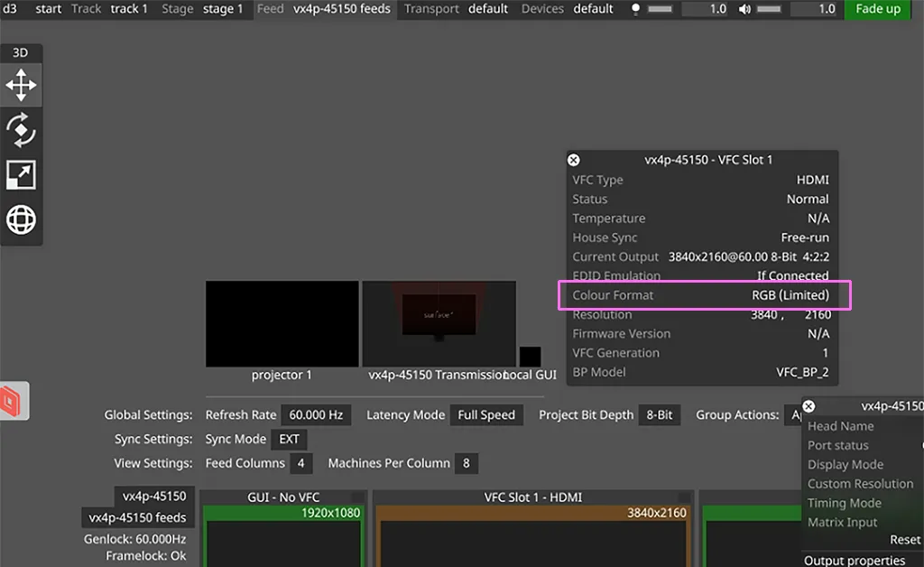The image size is (924, 567).
Task: Open the Colour Format RGB (Limited) option
Action: click(x=790, y=295)
